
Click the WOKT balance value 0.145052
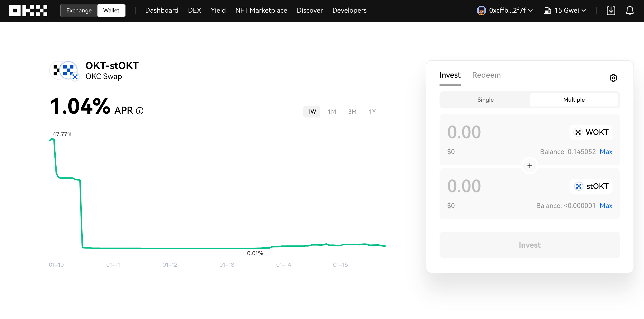581,152
